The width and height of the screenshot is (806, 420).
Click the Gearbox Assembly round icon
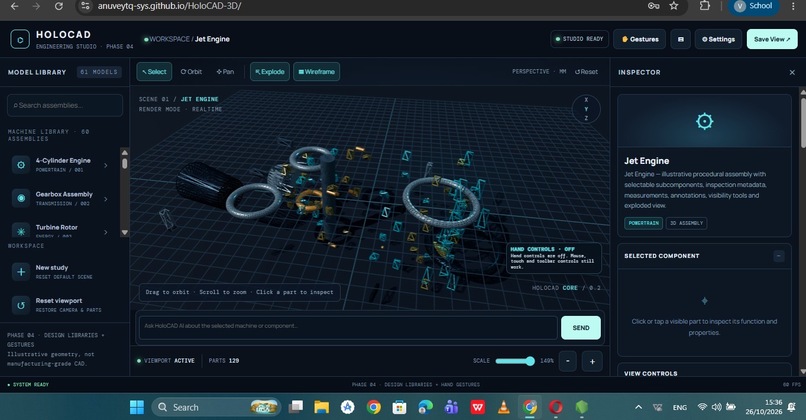tap(21, 198)
